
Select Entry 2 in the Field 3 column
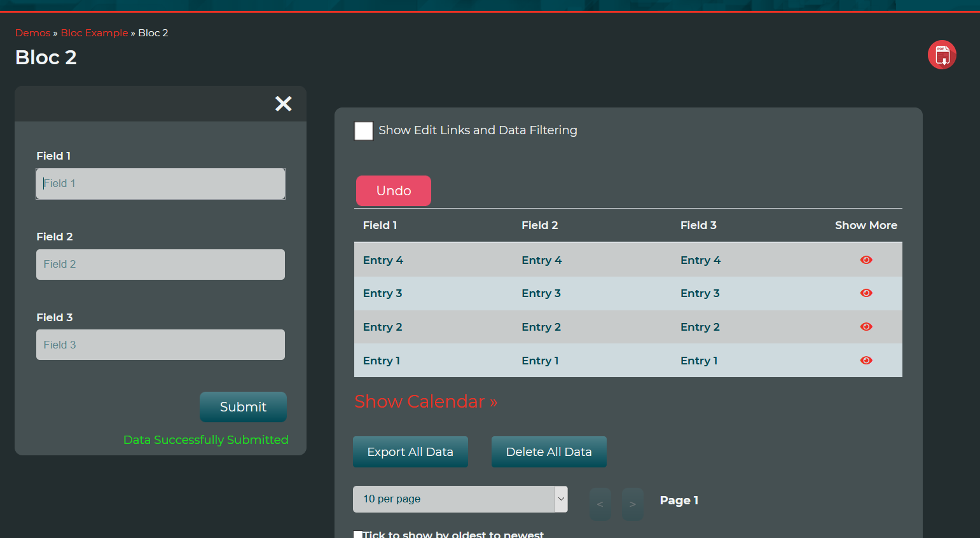(700, 327)
